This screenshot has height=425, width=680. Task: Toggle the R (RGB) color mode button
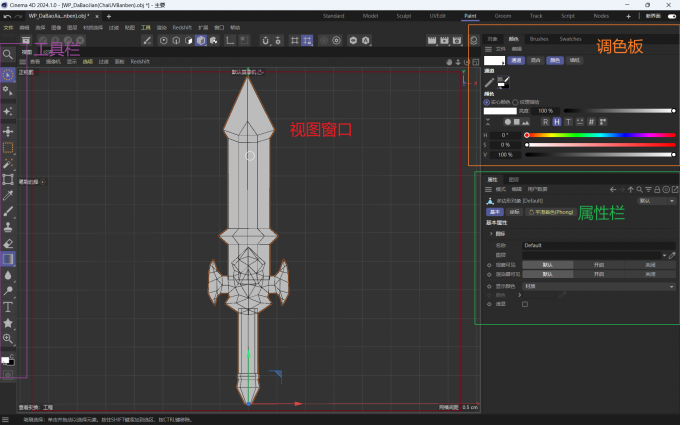tap(546, 122)
